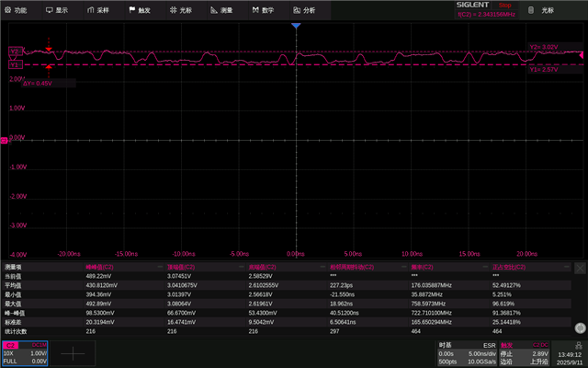The width and height of the screenshot is (588, 368).
Task: Reset statistics with the round refresh icon
Action: pos(580,328)
